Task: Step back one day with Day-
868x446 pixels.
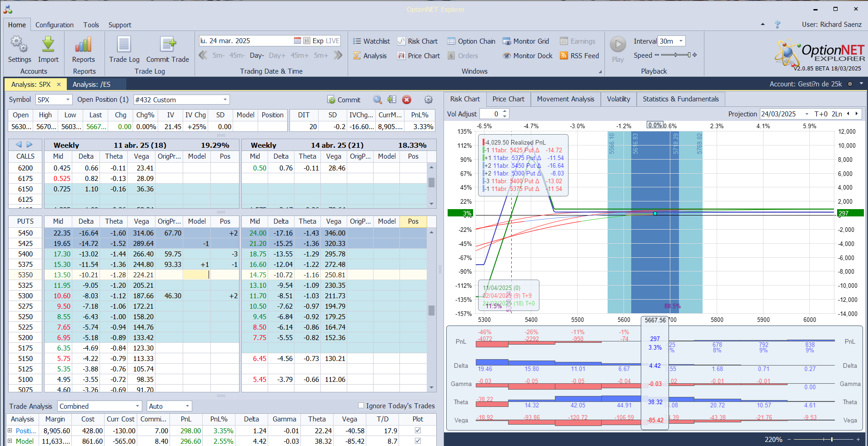Action: [x=257, y=55]
